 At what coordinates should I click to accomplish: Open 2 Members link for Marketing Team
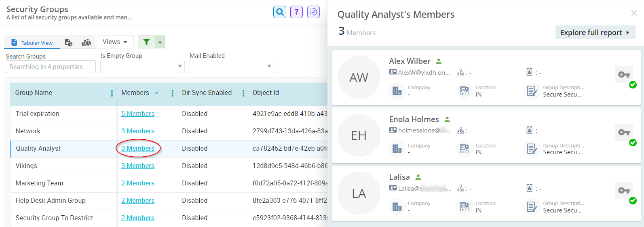[138, 183]
